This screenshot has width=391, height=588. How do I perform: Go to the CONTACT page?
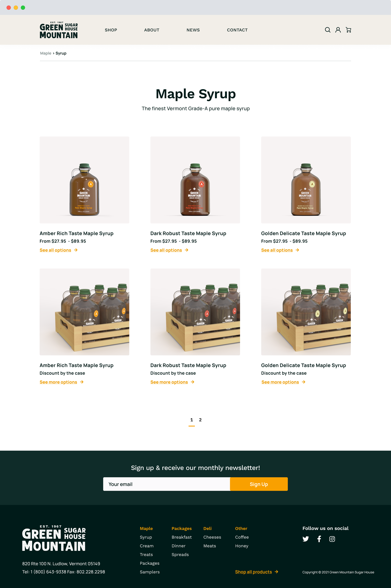coord(237,30)
